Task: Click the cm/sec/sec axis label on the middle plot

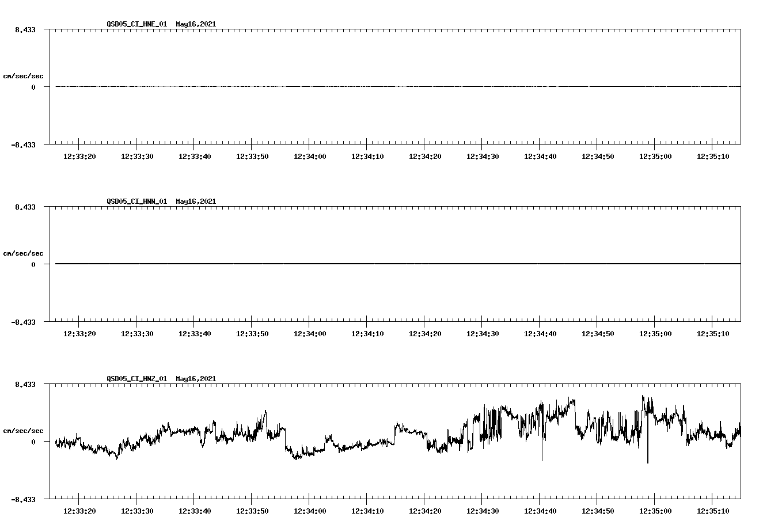Action: click(x=24, y=253)
